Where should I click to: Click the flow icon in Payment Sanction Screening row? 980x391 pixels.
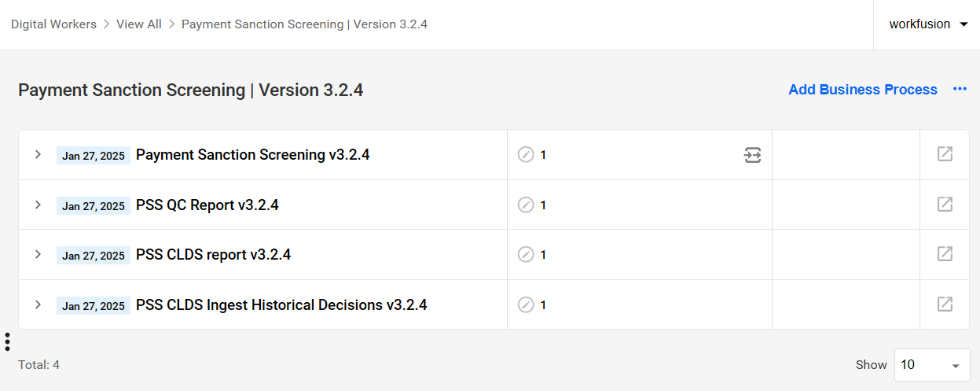pos(753,155)
